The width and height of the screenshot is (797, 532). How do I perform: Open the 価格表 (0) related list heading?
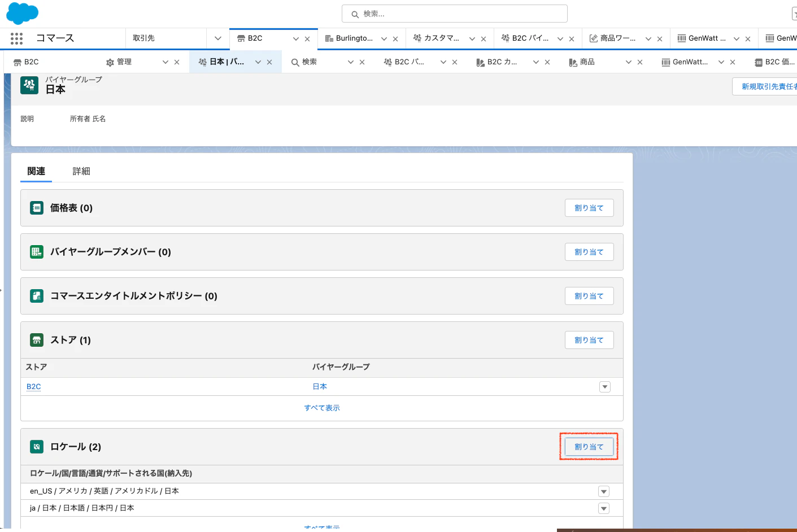point(71,208)
